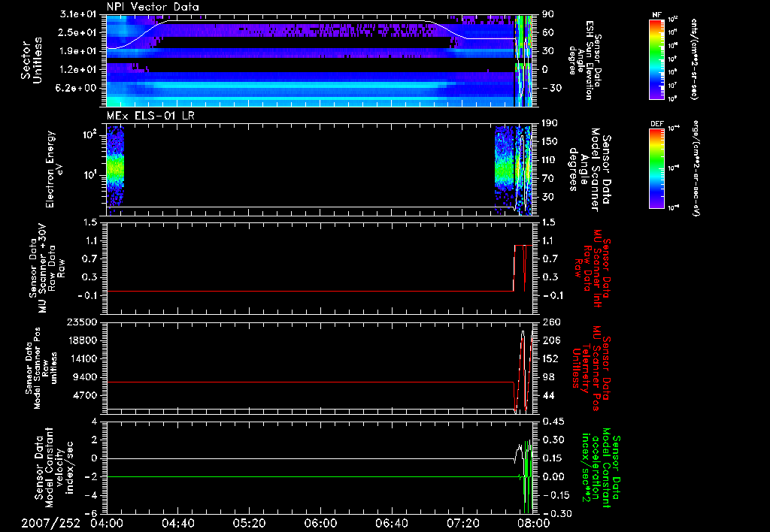Image resolution: width=770 pixels, height=532 pixels.
Task: Click the '70' scanner angle tick value
Action: (x=547, y=179)
